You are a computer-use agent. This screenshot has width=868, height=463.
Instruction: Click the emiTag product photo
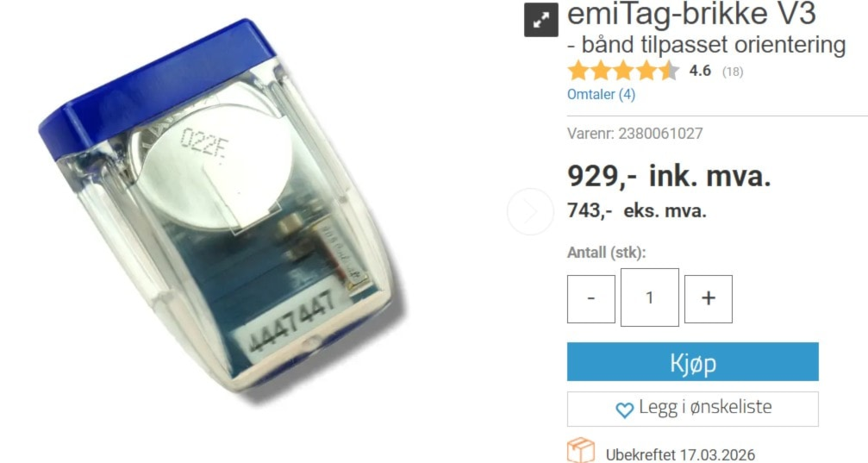(224, 208)
